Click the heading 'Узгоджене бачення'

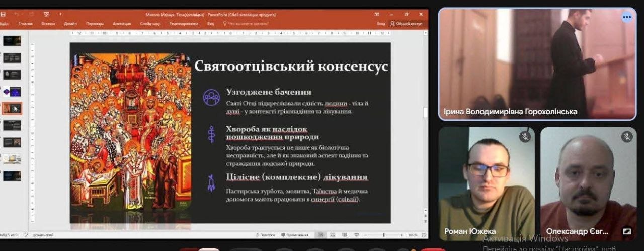point(269,92)
